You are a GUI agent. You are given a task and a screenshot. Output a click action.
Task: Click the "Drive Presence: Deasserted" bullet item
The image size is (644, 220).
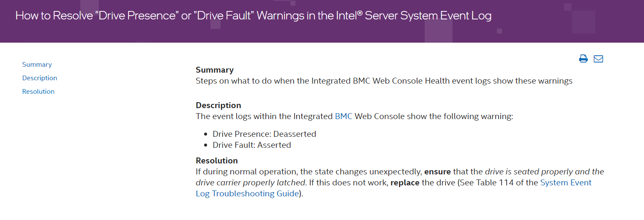coord(264,134)
